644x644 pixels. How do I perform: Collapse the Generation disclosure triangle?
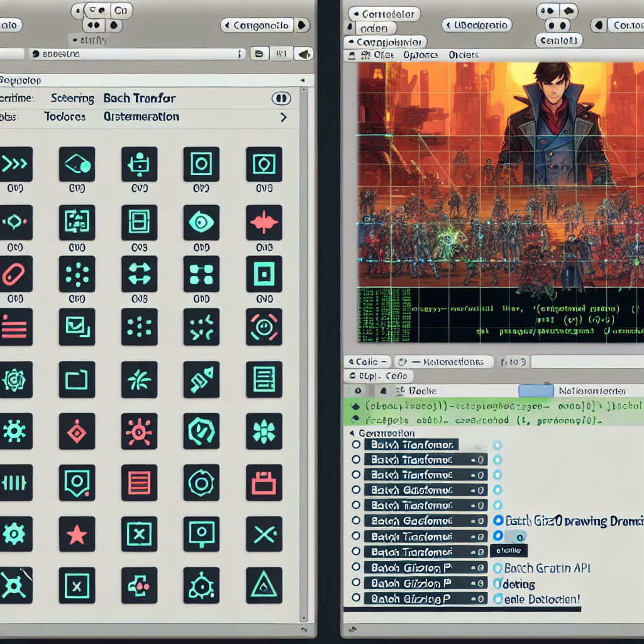(x=352, y=433)
